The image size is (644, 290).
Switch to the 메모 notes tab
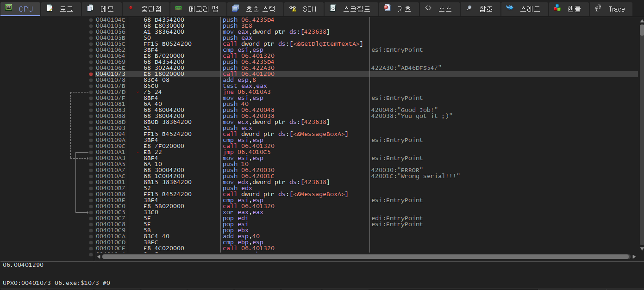102,8
